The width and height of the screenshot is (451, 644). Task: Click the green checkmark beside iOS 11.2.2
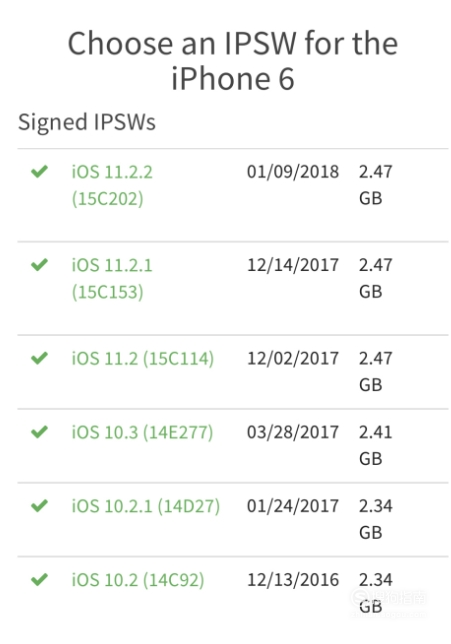point(39,171)
